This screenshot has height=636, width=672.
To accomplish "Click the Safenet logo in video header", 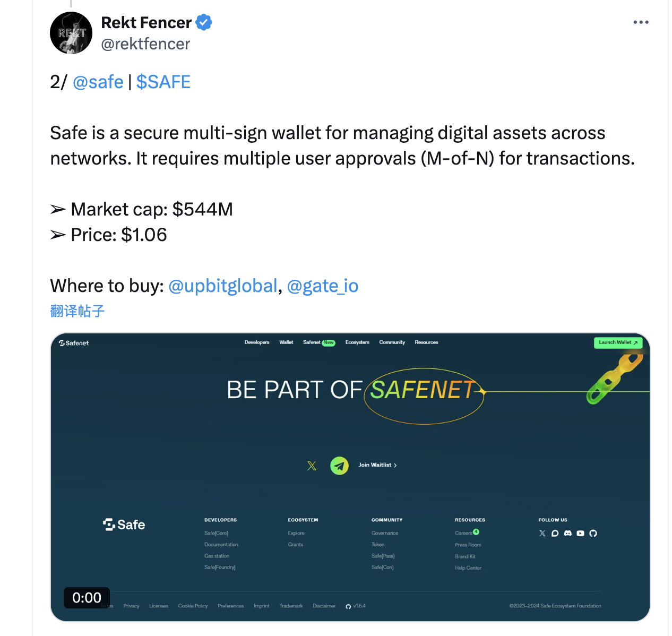I will (74, 343).
